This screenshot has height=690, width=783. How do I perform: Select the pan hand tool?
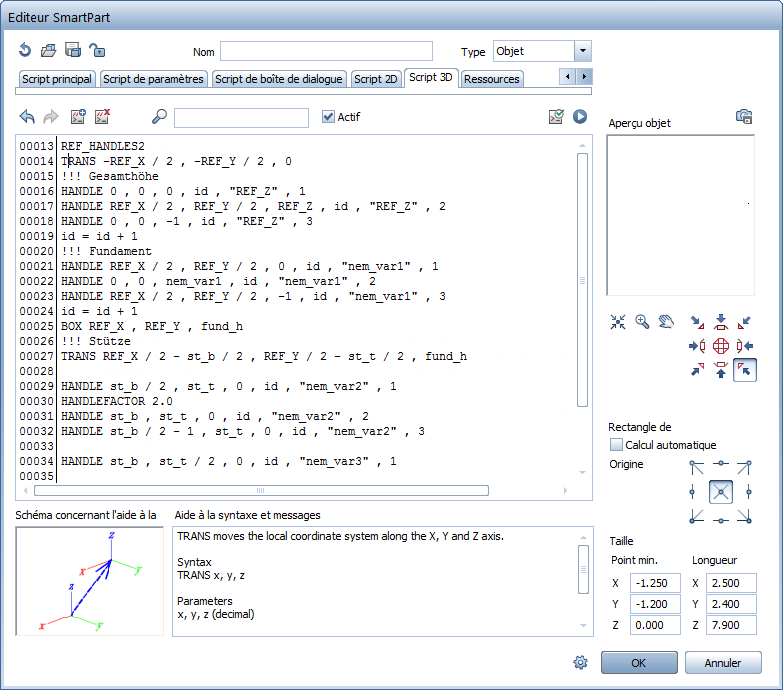(666, 322)
